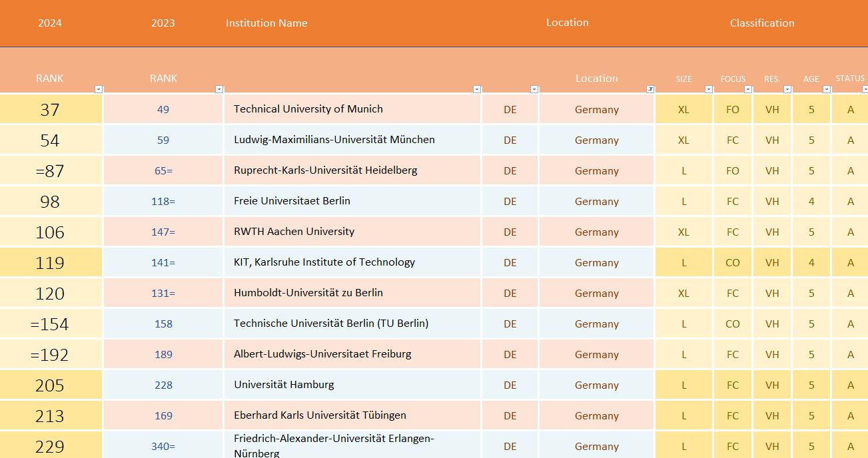The image size is (868, 458).
Task: Open the SIZE column filter arrow
Action: tap(708, 89)
